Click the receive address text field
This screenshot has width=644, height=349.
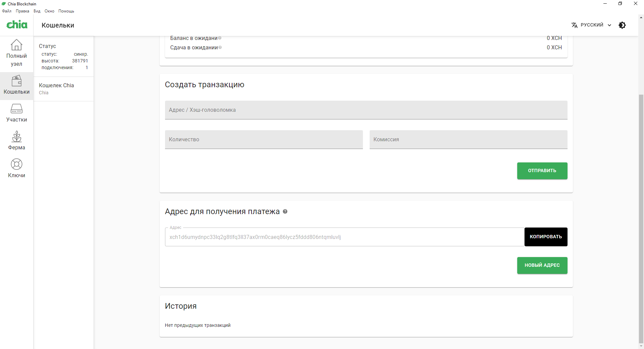(344, 237)
